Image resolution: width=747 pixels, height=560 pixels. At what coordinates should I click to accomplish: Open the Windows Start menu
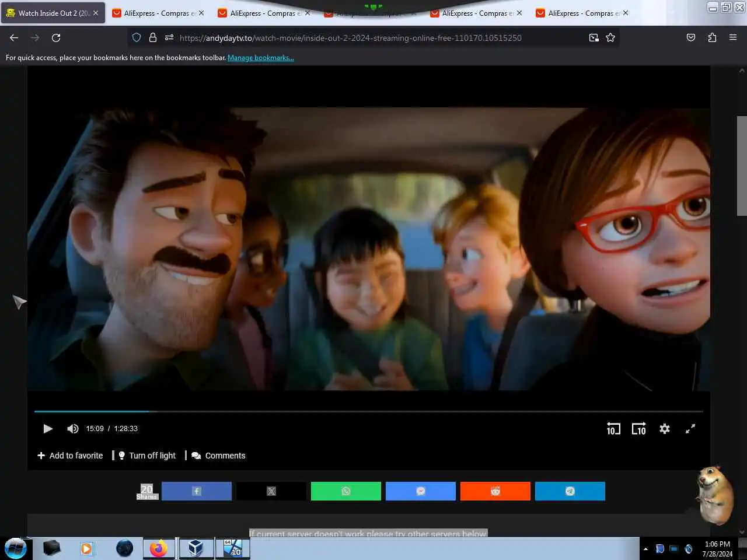[x=16, y=548]
